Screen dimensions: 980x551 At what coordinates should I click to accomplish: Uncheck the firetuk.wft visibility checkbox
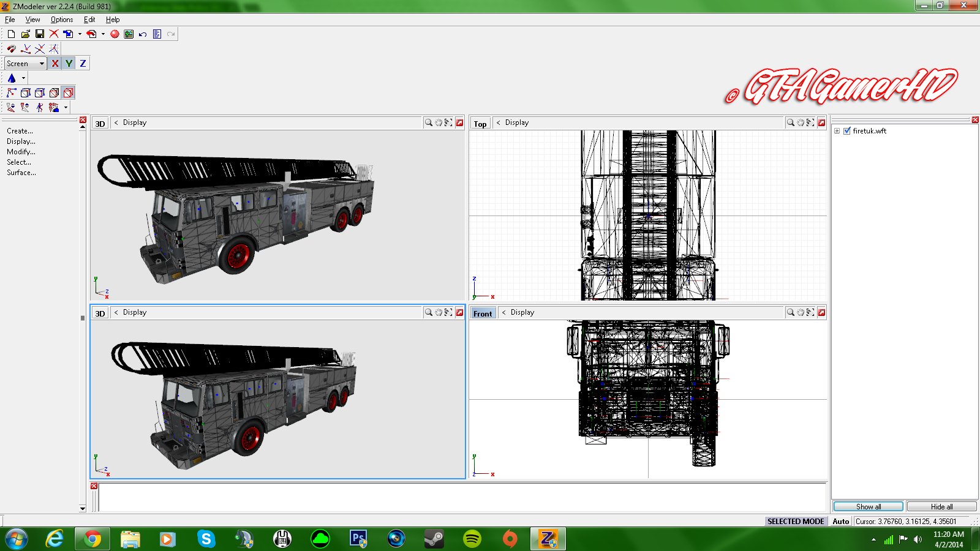point(847,131)
